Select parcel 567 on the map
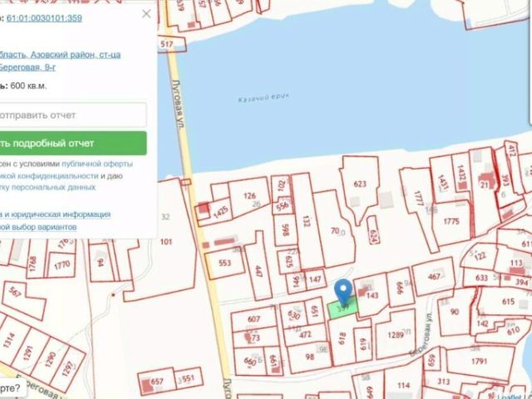Image resolution: width=532 pixels, height=399 pixels. pos(14,292)
